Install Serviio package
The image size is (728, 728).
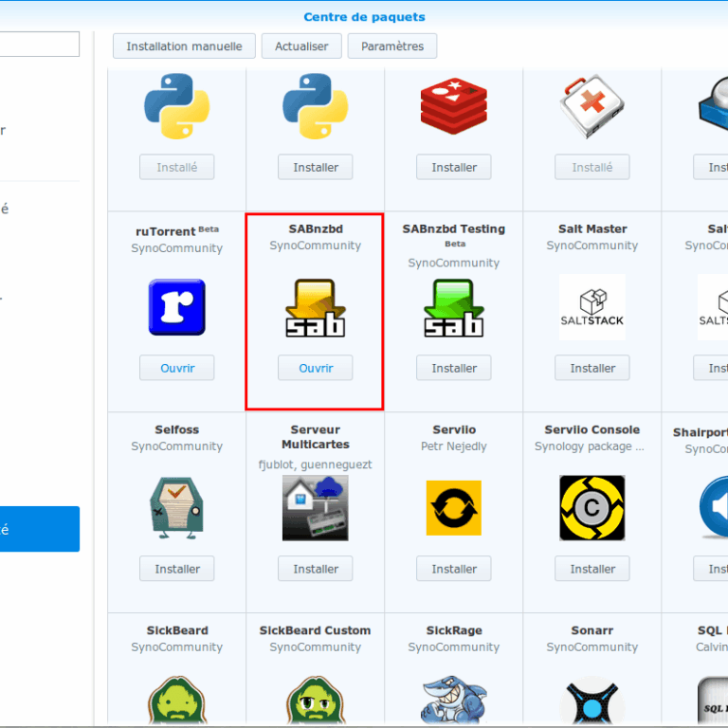pyautogui.click(x=454, y=569)
